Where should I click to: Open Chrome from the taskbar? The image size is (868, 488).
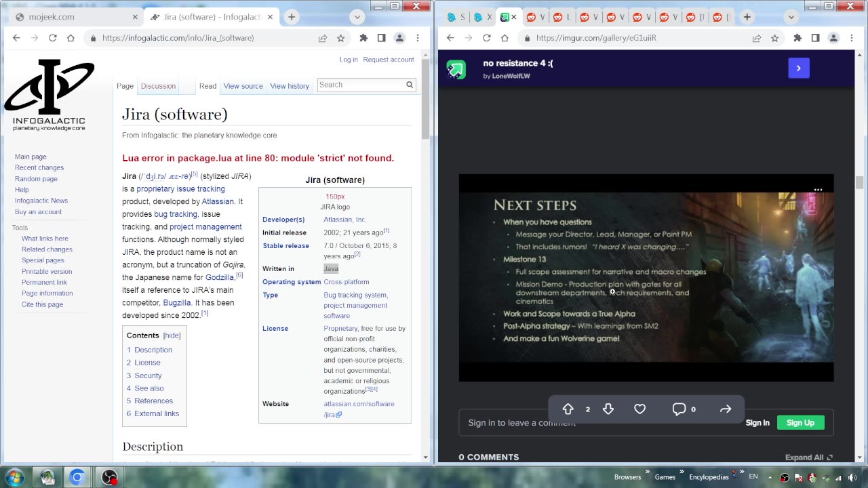coord(77,477)
